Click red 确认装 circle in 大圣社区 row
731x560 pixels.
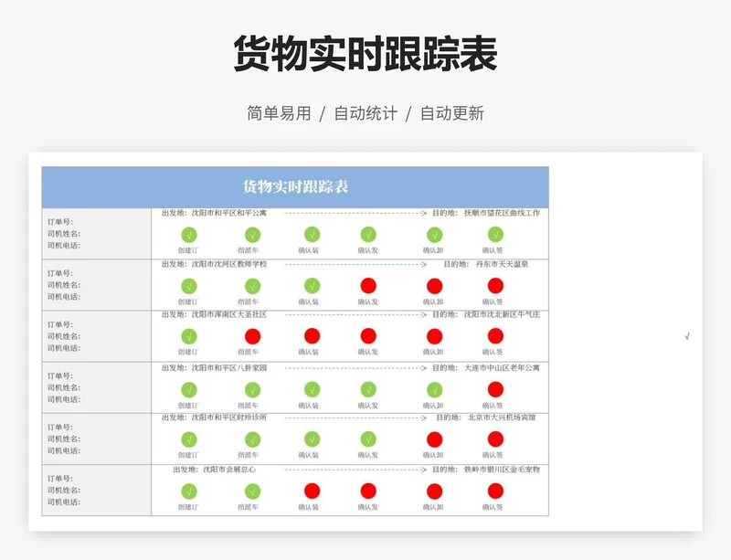point(312,336)
